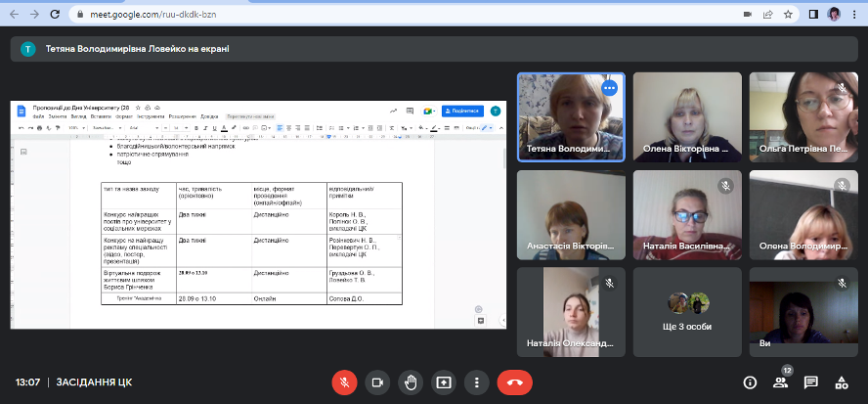Select your own 'Ви' video tile
Viewport: 868px width, 404px height.
[803, 312]
